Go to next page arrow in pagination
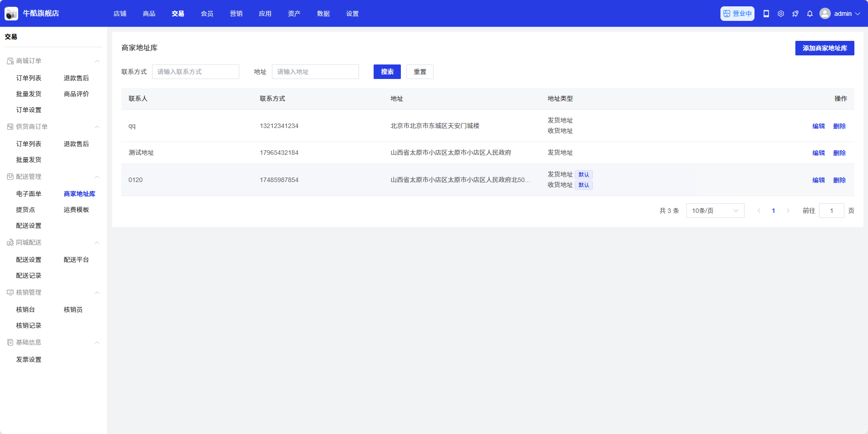 pyautogui.click(x=788, y=211)
